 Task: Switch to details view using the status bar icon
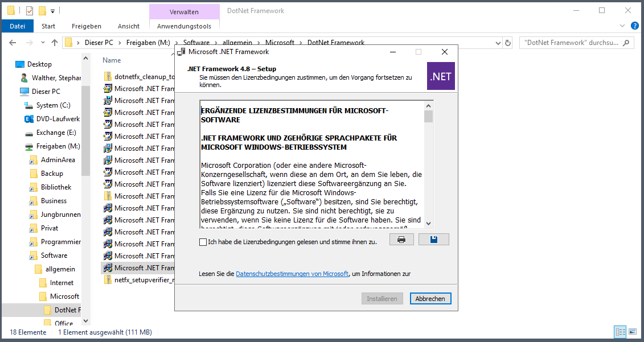click(x=620, y=332)
